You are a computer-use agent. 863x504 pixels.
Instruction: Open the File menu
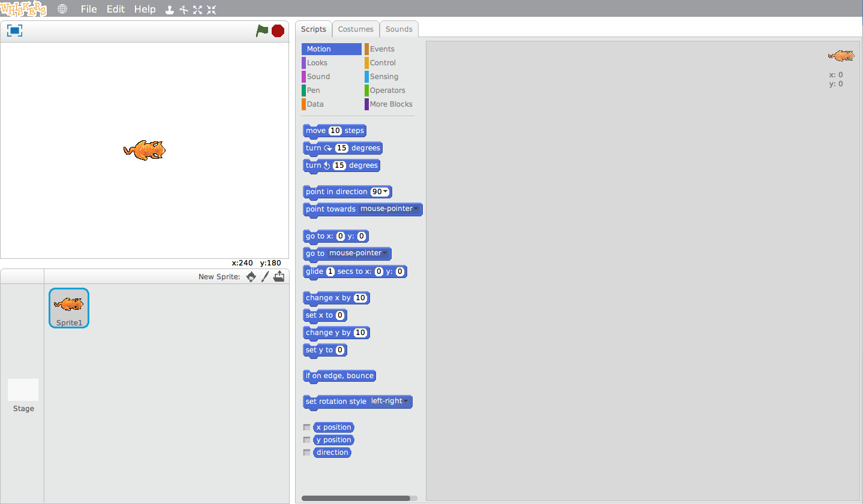pyautogui.click(x=89, y=9)
